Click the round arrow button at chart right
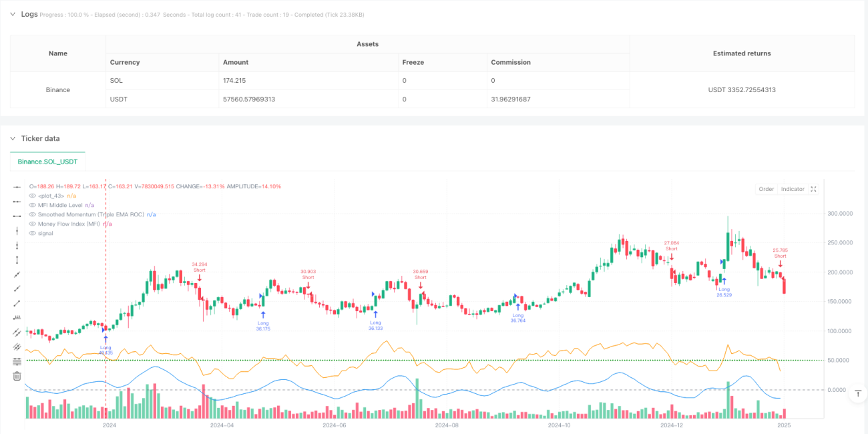 tap(857, 394)
